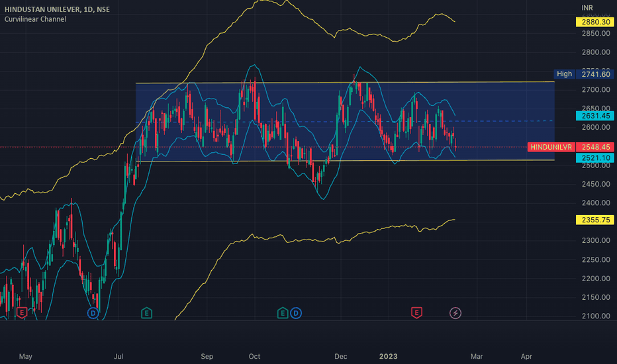Open the blue dividend D marker of late October
Image resolution: width=617 pixels, height=364 pixels.
click(296, 313)
